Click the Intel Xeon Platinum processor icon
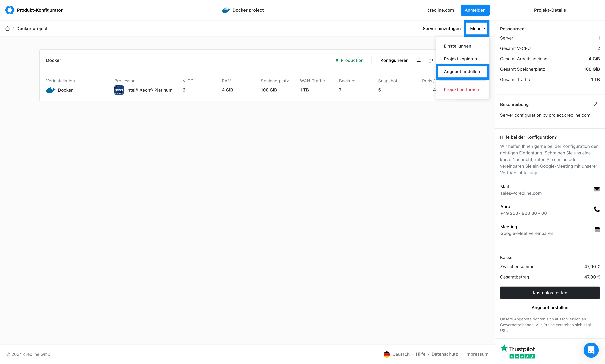The width and height of the screenshot is (605, 364). point(119,90)
